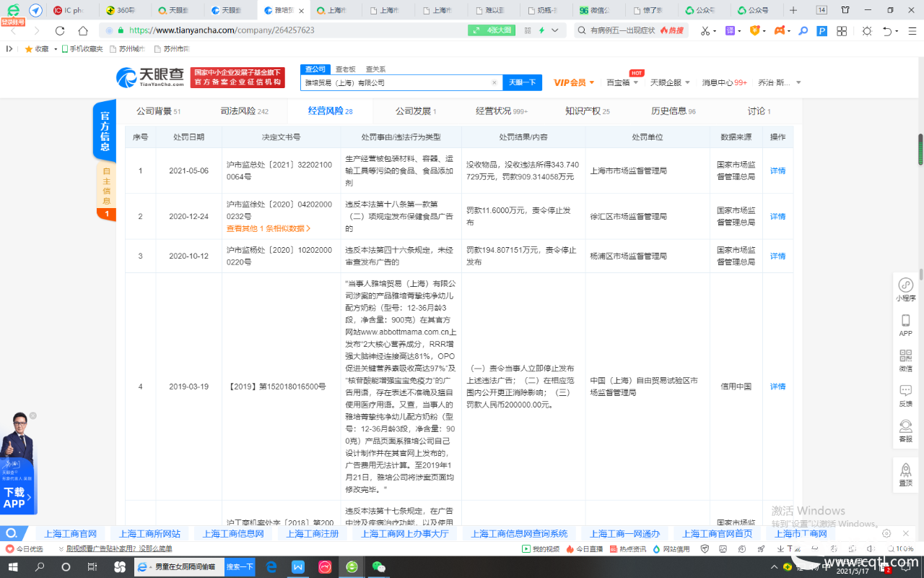
Task: Close the floating 下载APP promo
Action: [x=32, y=415]
